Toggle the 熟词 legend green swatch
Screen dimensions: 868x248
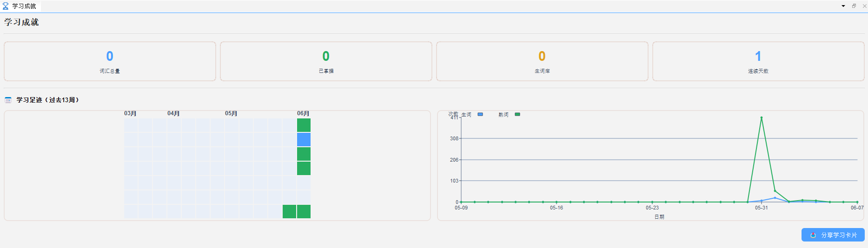click(517, 114)
